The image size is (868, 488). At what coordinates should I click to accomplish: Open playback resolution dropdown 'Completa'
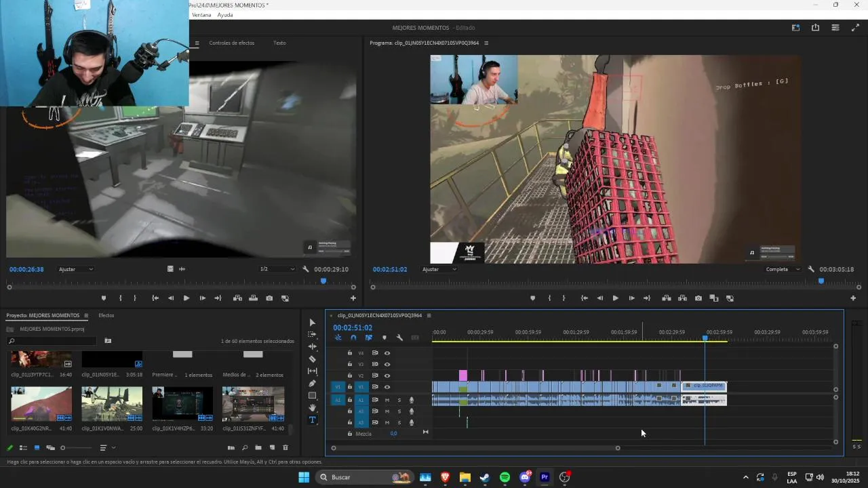pos(781,269)
